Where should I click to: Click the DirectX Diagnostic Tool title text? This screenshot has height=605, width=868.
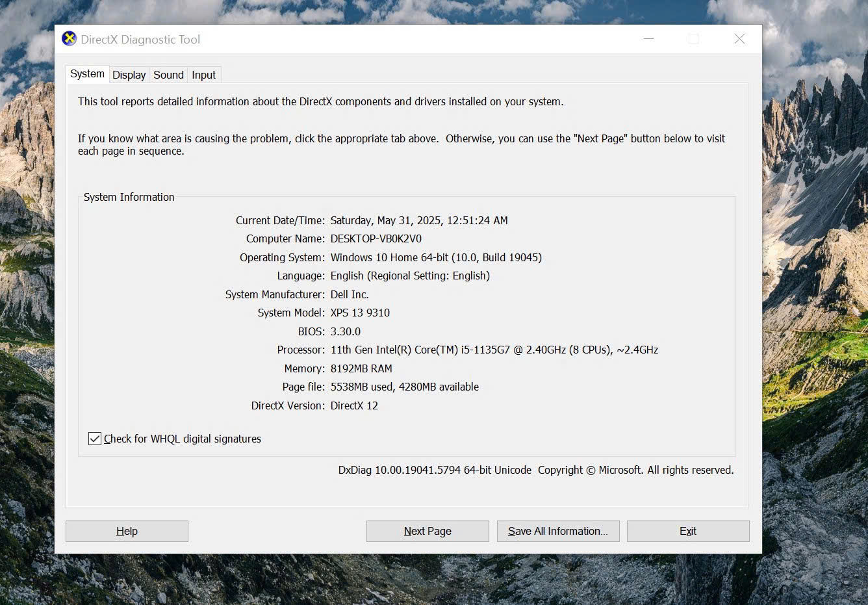pos(140,40)
